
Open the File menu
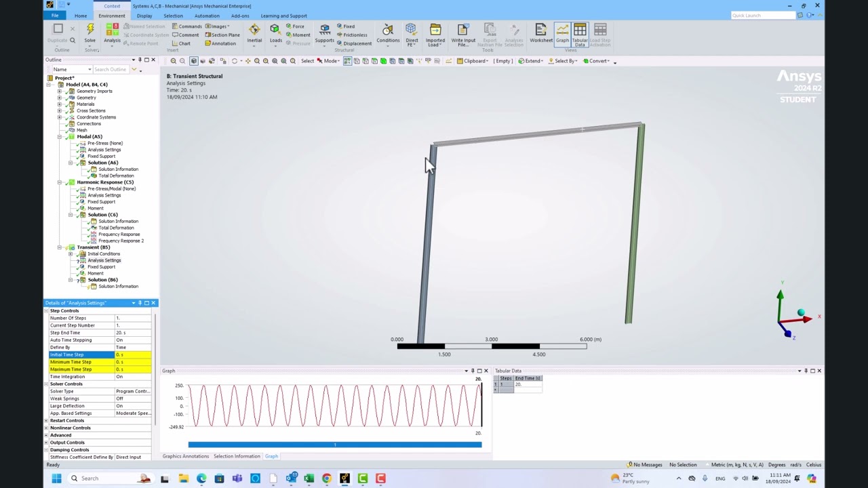[x=55, y=16]
